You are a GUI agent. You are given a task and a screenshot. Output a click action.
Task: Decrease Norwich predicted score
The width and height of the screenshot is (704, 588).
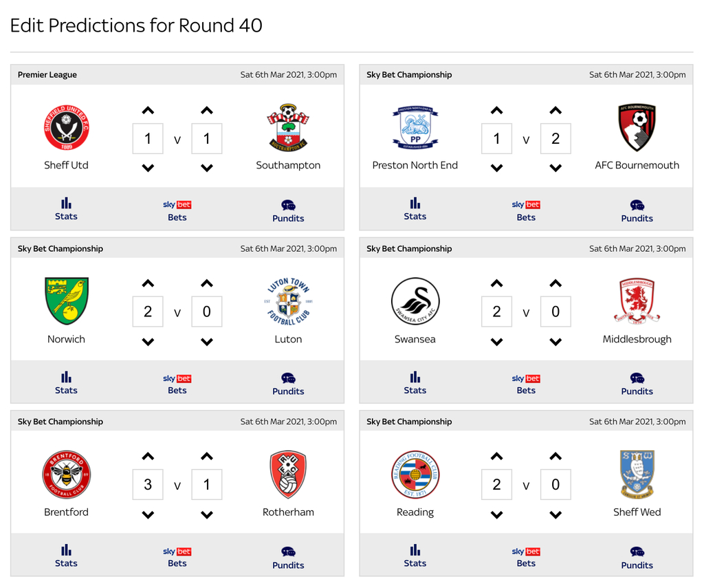148,342
